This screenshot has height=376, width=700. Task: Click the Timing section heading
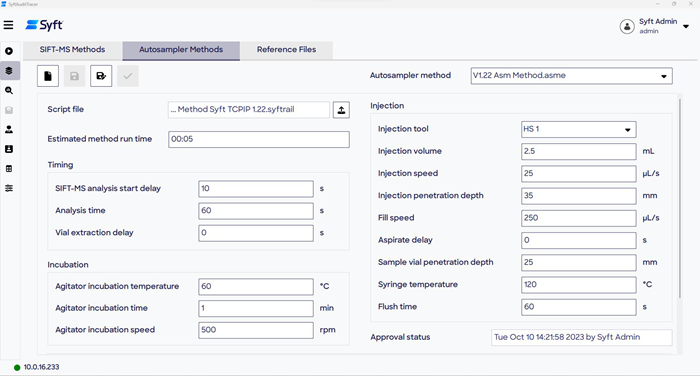pyautogui.click(x=60, y=165)
